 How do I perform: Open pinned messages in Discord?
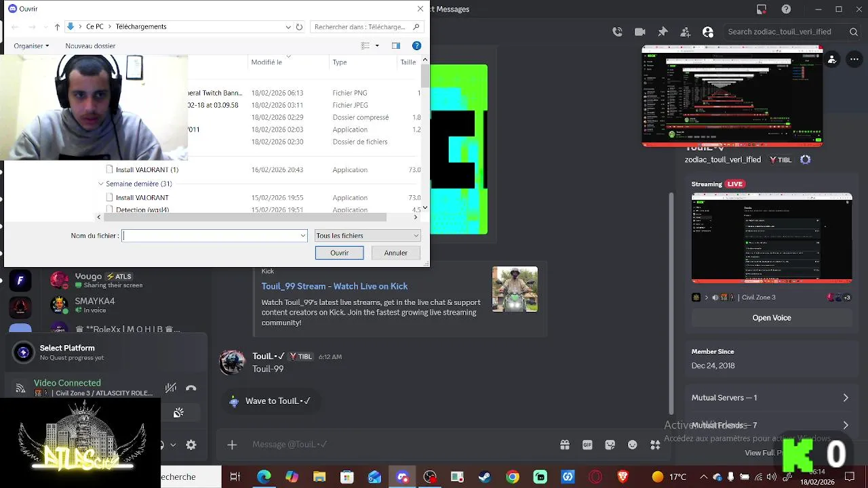coord(663,32)
